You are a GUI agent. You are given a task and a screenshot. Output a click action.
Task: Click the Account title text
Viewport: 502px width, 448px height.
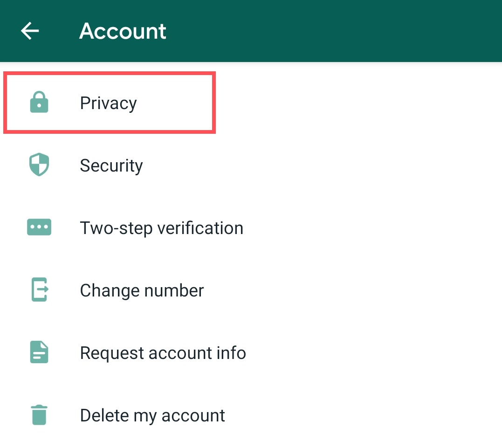123,31
